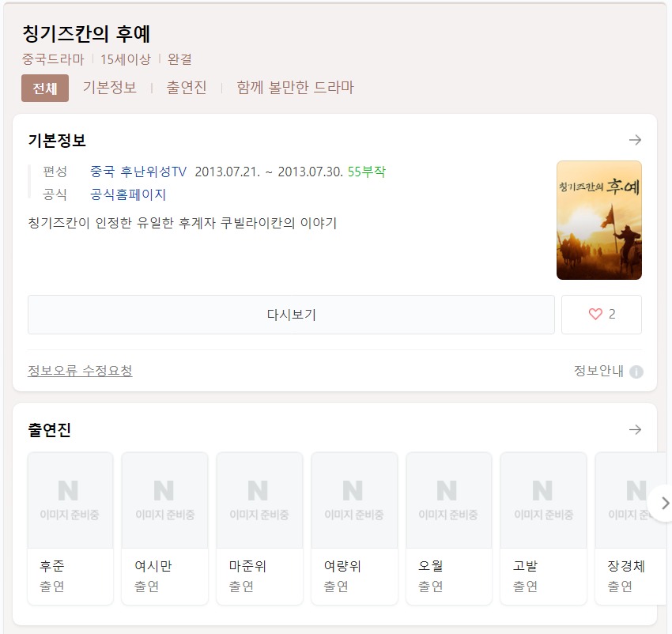The width and height of the screenshot is (672, 634).
Task: Show next cast members with chevron
Action: pos(663,503)
